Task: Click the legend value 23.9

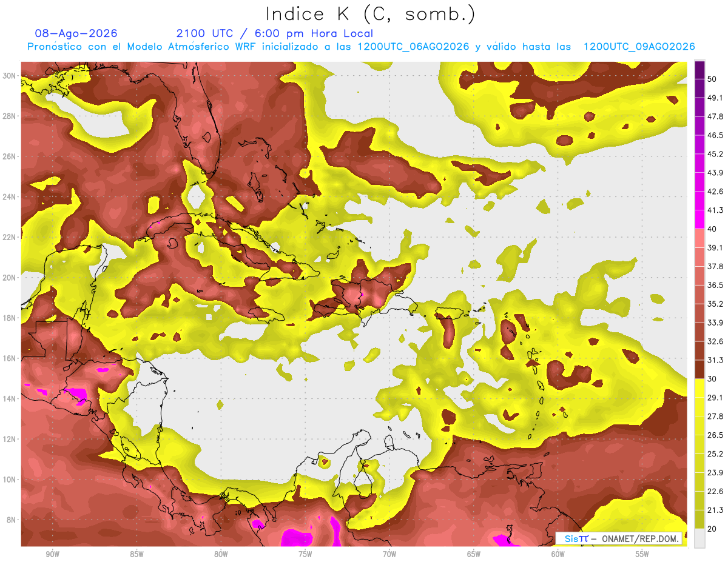Action: click(x=715, y=472)
